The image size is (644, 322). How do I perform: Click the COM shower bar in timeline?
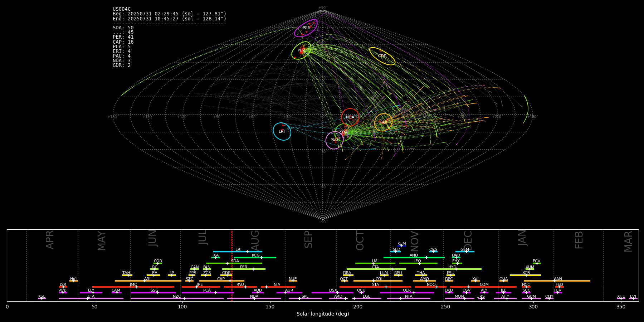(483, 287)
